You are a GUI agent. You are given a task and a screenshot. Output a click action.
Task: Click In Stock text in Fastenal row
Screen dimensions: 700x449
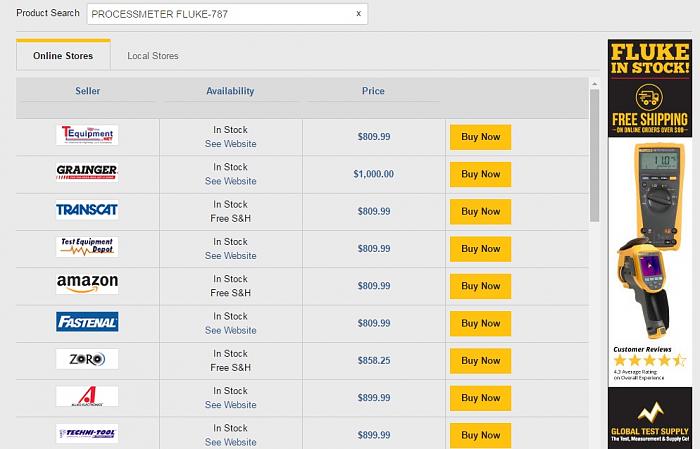pos(230,316)
